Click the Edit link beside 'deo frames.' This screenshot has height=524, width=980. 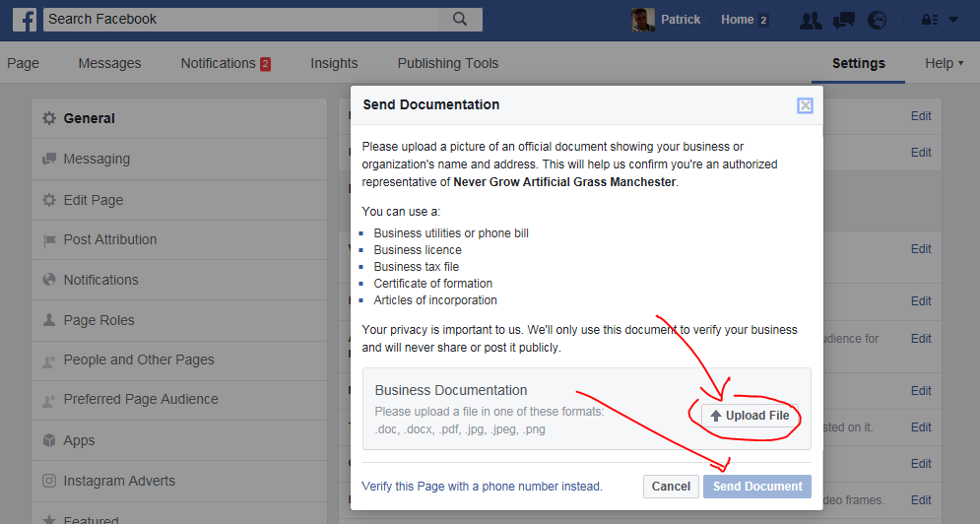pos(921,500)
